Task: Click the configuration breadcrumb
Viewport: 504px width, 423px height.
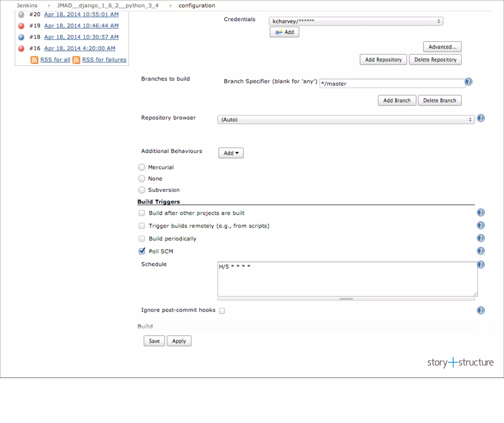Action: (x=197, y=5)
